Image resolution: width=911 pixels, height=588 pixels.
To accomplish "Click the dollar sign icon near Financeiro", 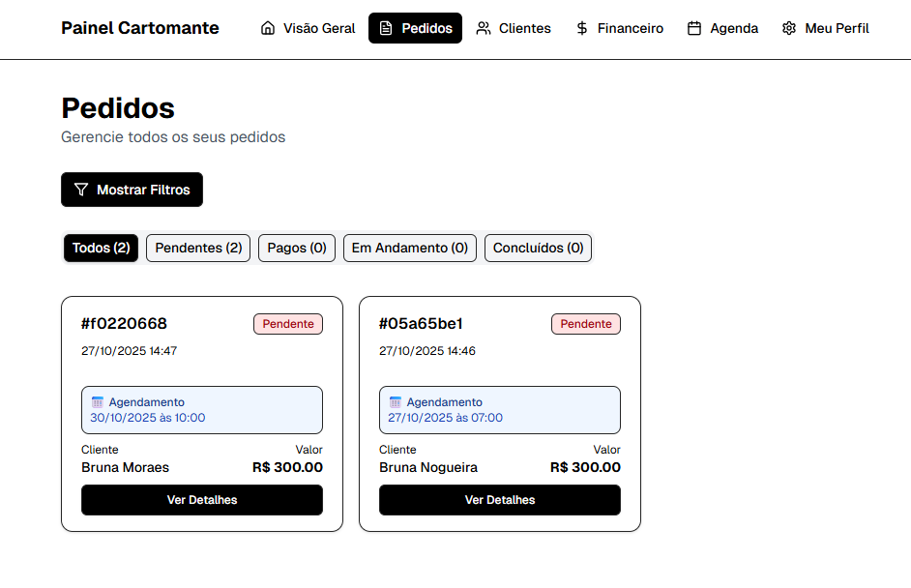I will (x=580, y=28).
